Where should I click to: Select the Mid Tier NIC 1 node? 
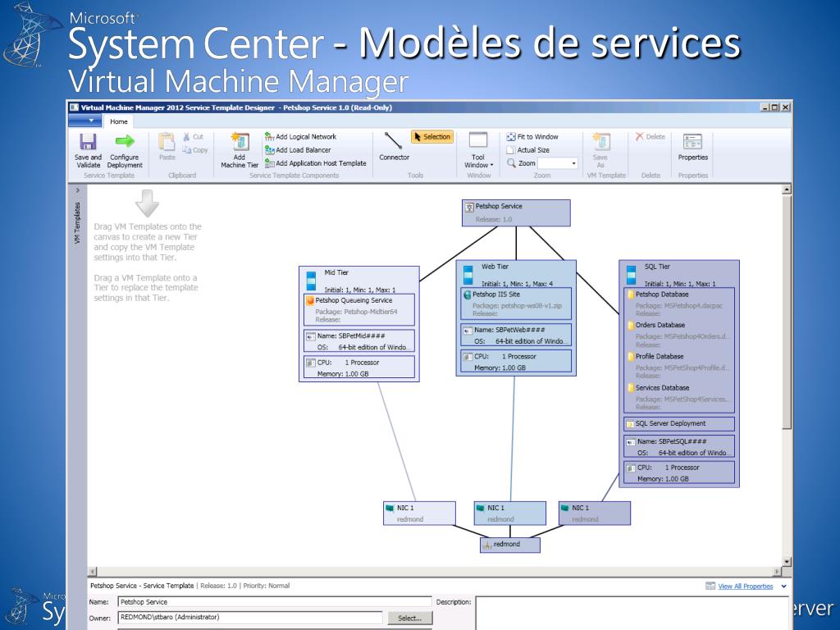click(419, 514)
